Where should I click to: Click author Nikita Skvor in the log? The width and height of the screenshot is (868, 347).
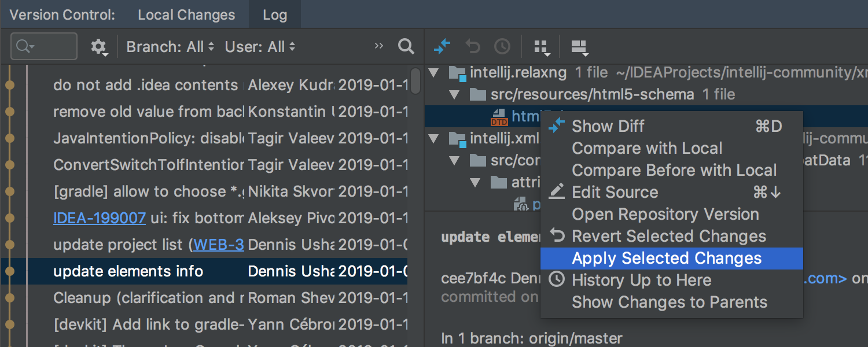291,191
